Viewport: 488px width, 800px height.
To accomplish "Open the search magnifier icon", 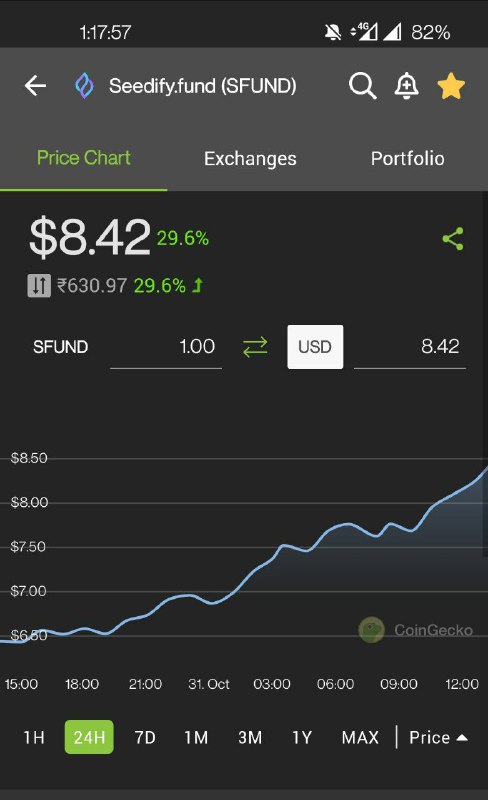I will (362, 85).
